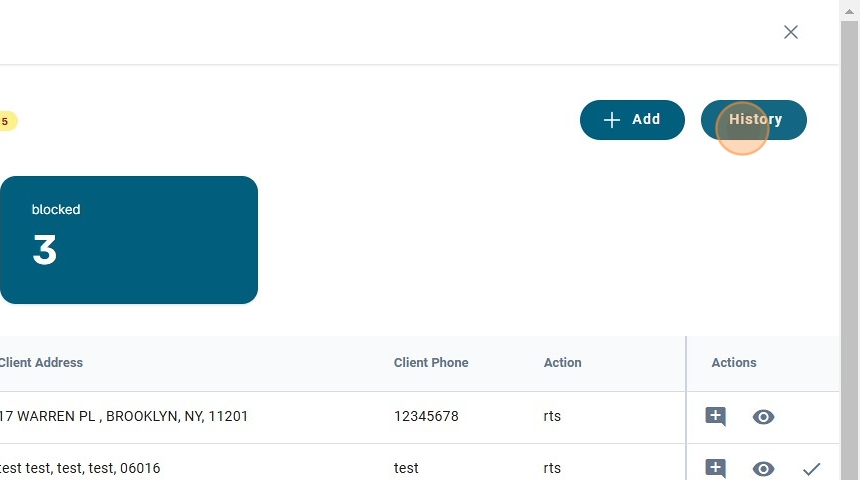Image resolution: width=860 pixels, height=480 pixels.
Task: Sort by the Client Phone column header
Action: [431, 363]
